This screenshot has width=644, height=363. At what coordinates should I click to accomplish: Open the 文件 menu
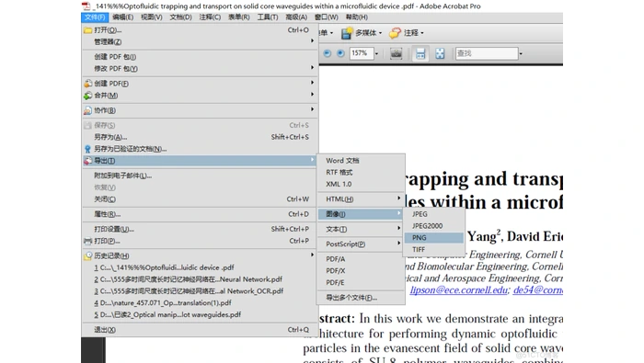click(x=95, y=17)
